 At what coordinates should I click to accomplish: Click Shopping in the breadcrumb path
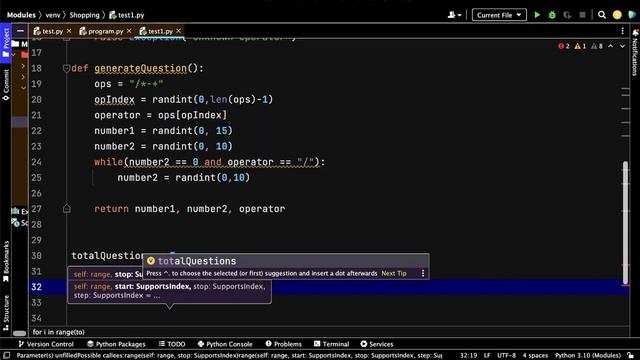84,15
